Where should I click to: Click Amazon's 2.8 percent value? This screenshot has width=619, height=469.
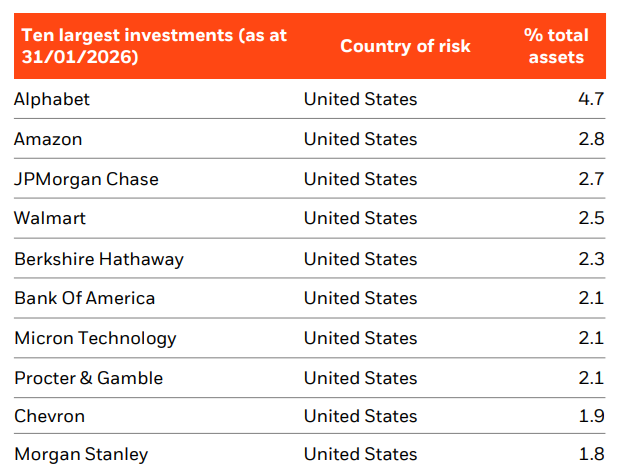(592, 139)
